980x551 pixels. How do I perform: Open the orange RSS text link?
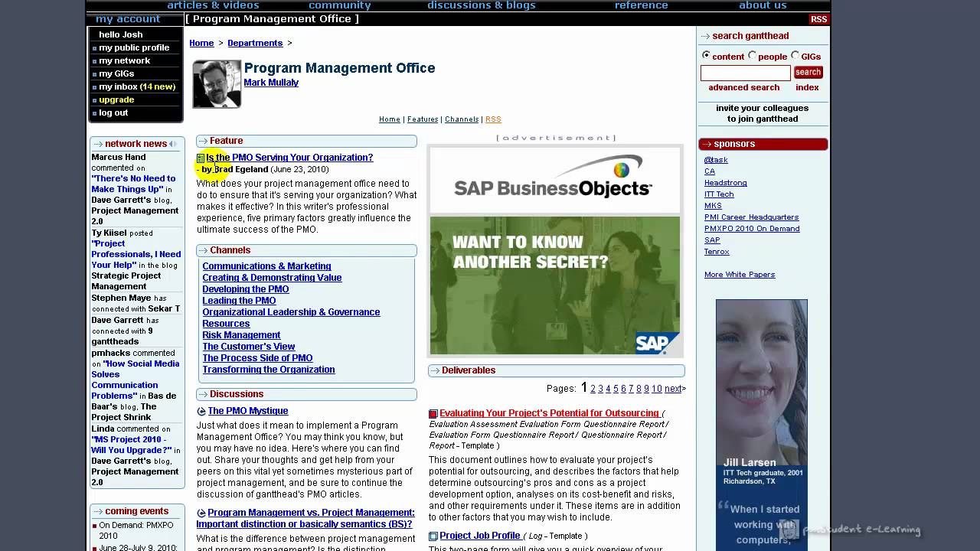coord(493,119)
